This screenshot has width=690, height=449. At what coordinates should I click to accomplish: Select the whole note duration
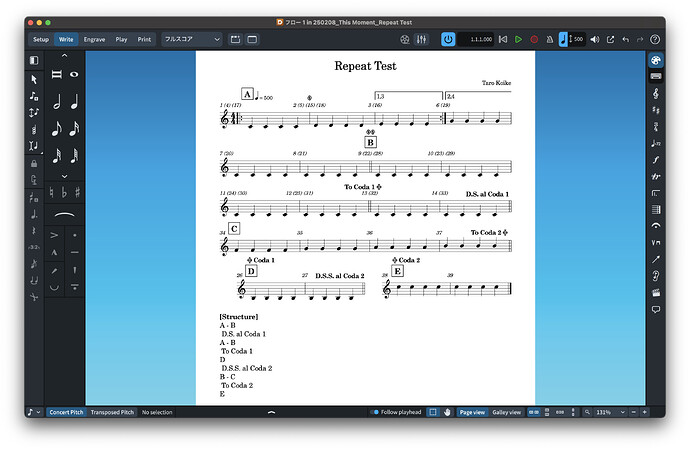click(x=74, y=74)
